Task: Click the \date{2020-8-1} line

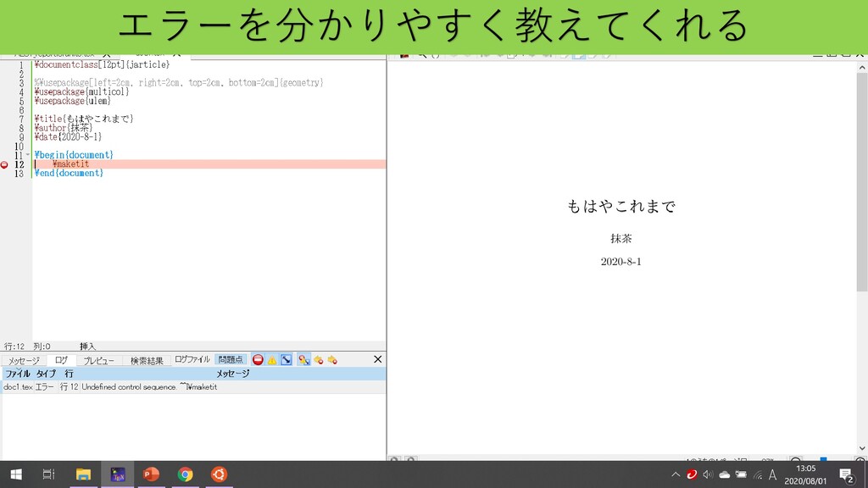Action: coord(68,136)
